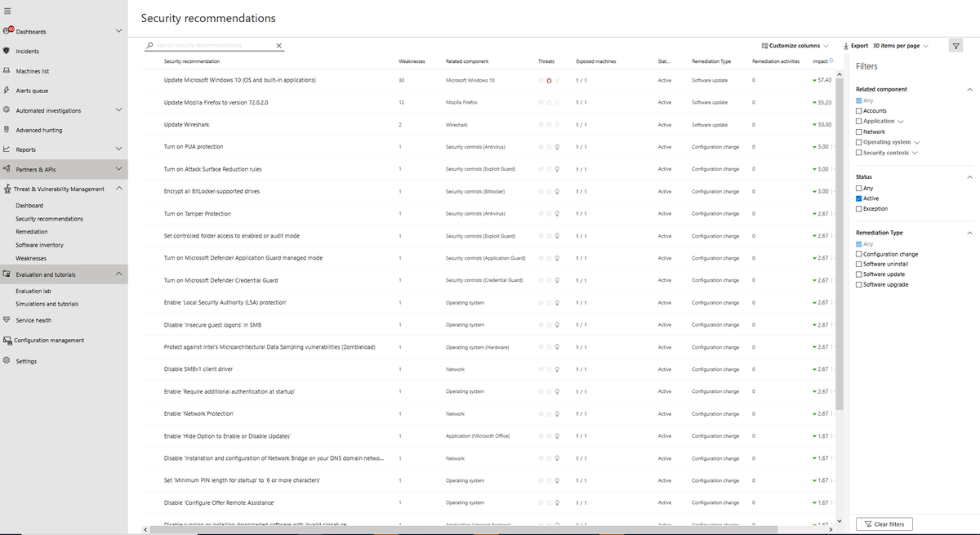Open the Customize columns button
The height and width of the screenshot is (535, 980).
[x=795, y=46]
